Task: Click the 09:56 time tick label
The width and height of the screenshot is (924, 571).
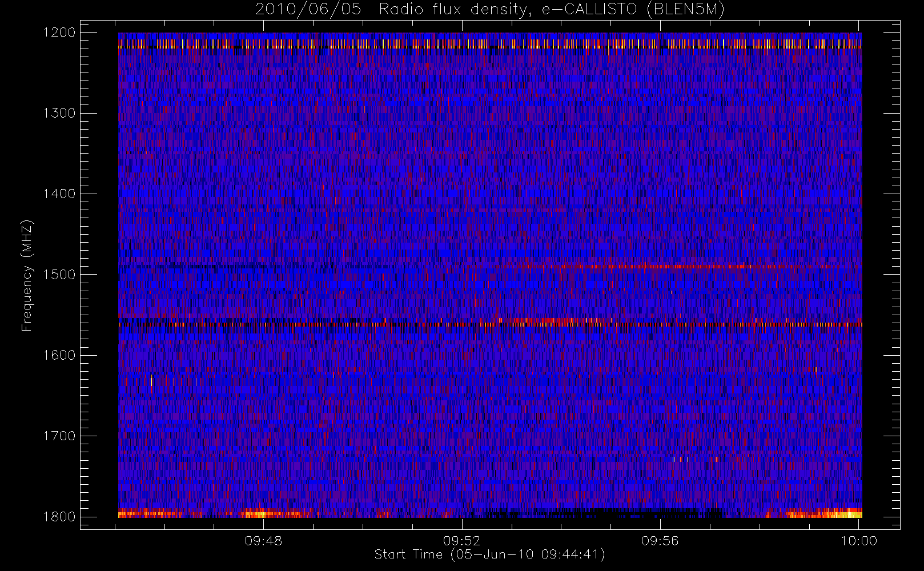Action: pos(660,541)
